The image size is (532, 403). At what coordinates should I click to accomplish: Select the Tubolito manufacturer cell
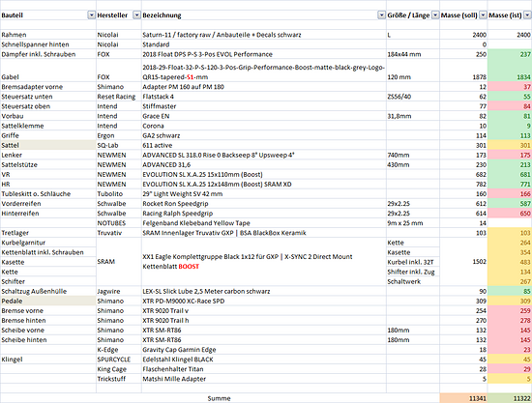(x=119, y=194)
